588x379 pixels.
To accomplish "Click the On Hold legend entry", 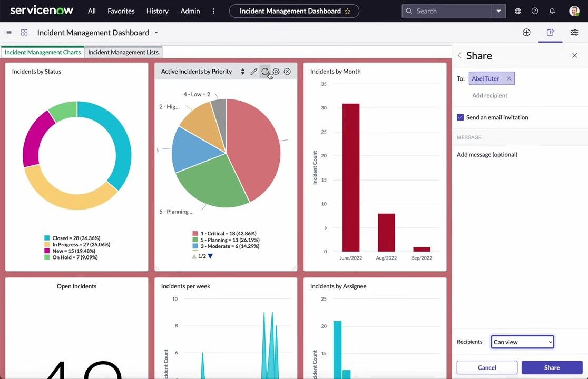I will pos(71,257).
